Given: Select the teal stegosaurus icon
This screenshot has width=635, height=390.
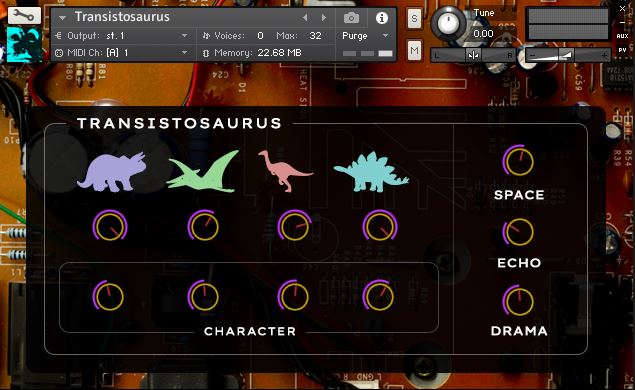Looking at the screenshot, I should (x=371, y=172).
